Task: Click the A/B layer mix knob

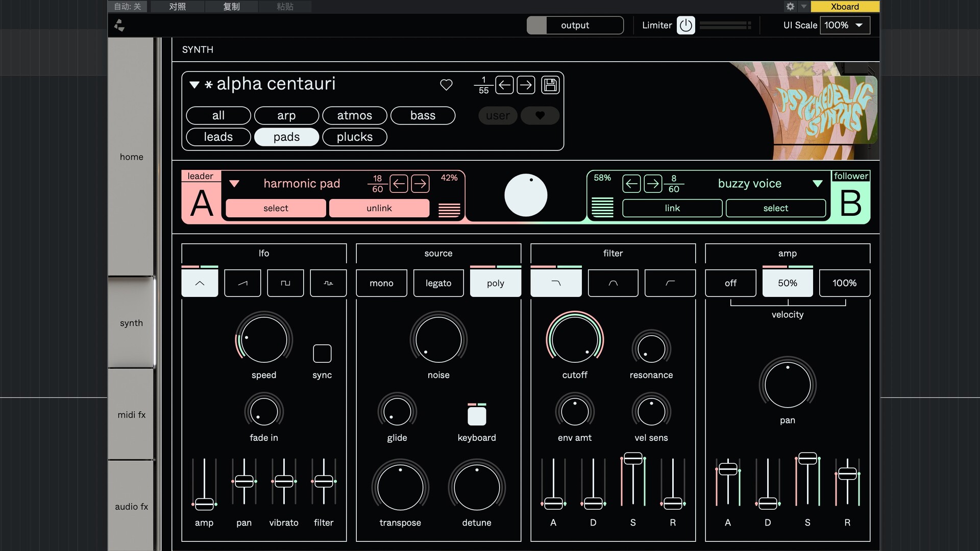Action: click(x=526, y=195)
